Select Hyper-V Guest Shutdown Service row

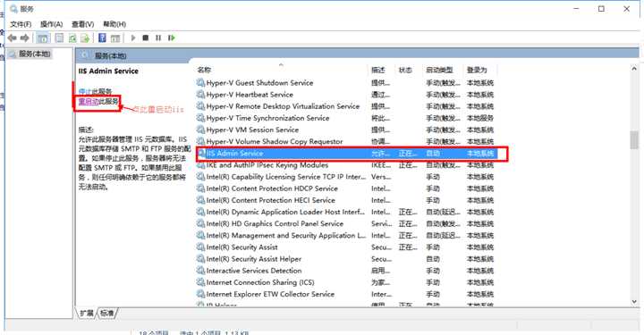tap(346, 83)
